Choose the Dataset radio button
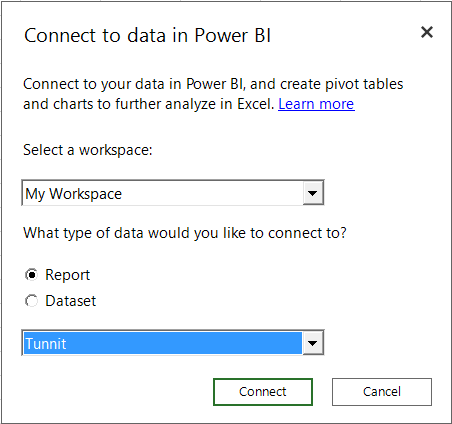Screen dimensions: 452x424 [32, 301]
